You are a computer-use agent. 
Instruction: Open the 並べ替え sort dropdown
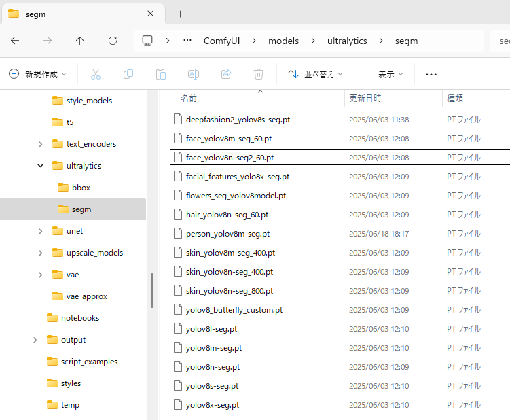[x=315, y=74]
